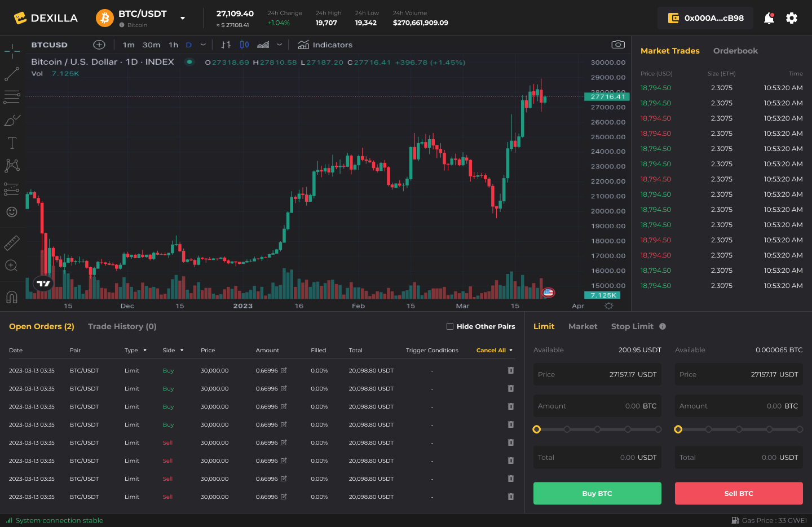
Task: Open the forecasting and measurement tools
Action: click(12, 189)
